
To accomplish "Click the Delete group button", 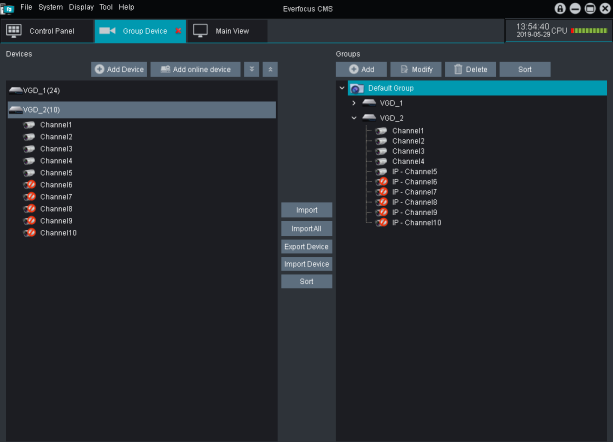I will [x=470, y=69].
